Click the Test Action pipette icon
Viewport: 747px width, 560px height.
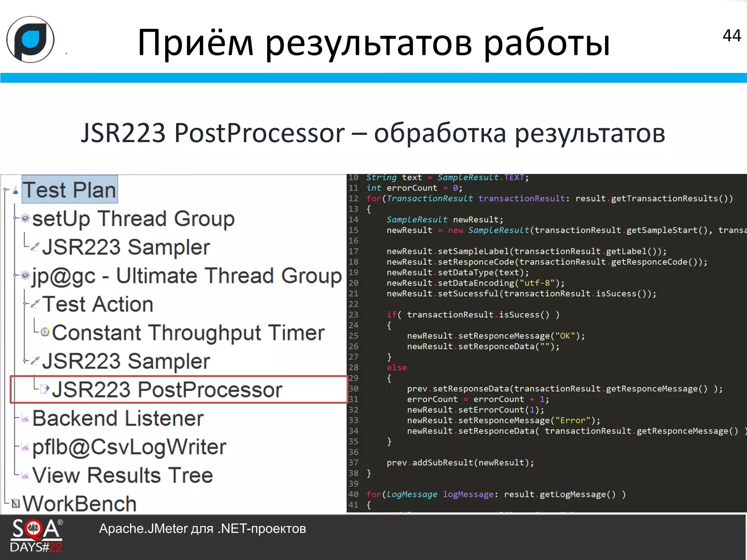(x=35, y=303)
